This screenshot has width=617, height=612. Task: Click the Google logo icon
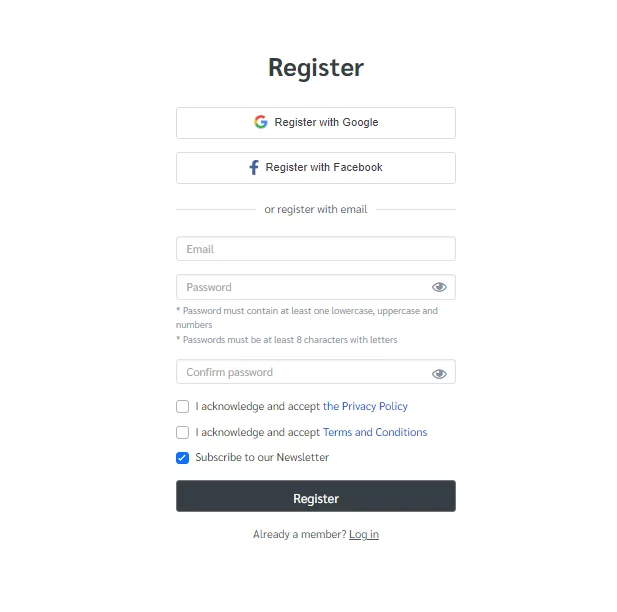pos(260,122)
